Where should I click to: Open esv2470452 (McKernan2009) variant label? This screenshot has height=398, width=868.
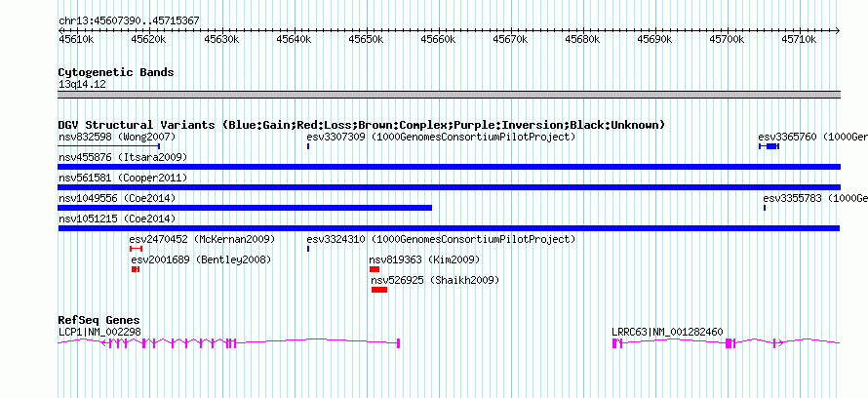(x=202, y=239)
